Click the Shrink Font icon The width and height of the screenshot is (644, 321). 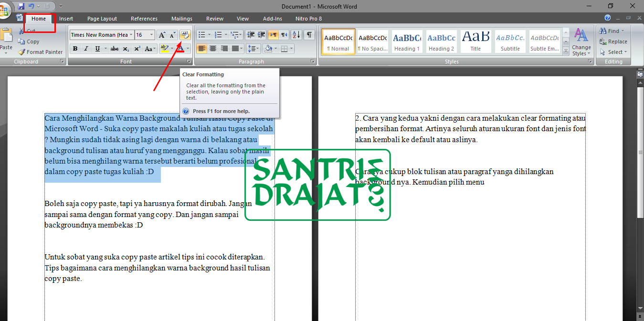click(172, 35)
